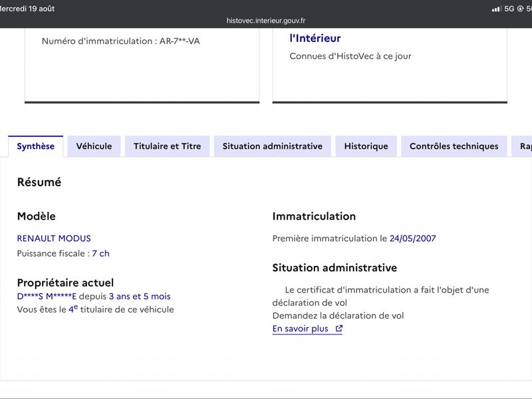Switch to the Situation administrative tab

(273, 146)
